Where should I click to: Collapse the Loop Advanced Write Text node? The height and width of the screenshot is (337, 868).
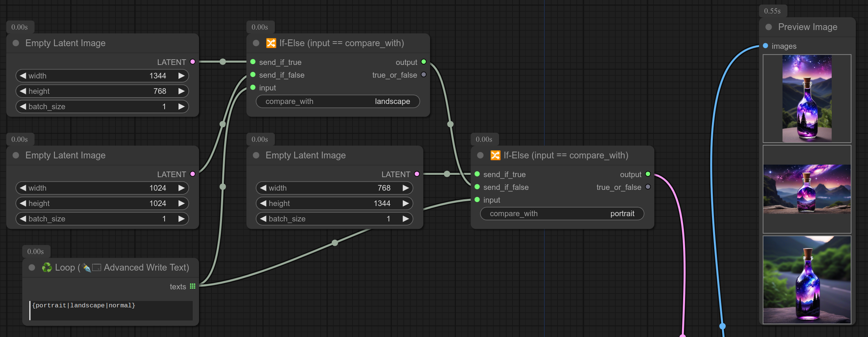(32, 268)
